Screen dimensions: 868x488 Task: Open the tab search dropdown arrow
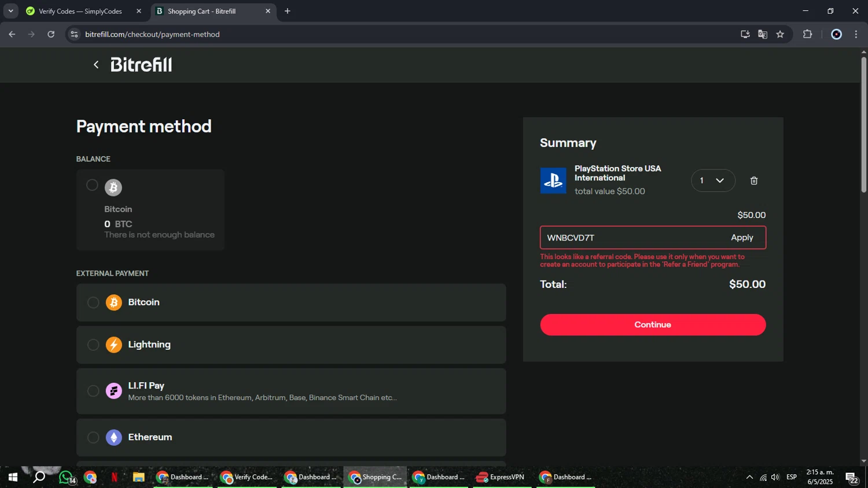[x=10, y=11]
